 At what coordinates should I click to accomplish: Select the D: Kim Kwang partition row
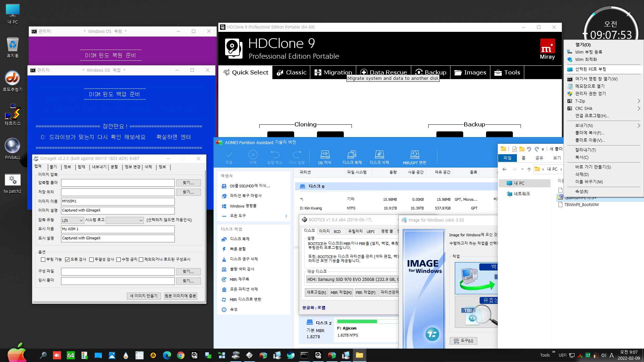(x=396, y=208)
